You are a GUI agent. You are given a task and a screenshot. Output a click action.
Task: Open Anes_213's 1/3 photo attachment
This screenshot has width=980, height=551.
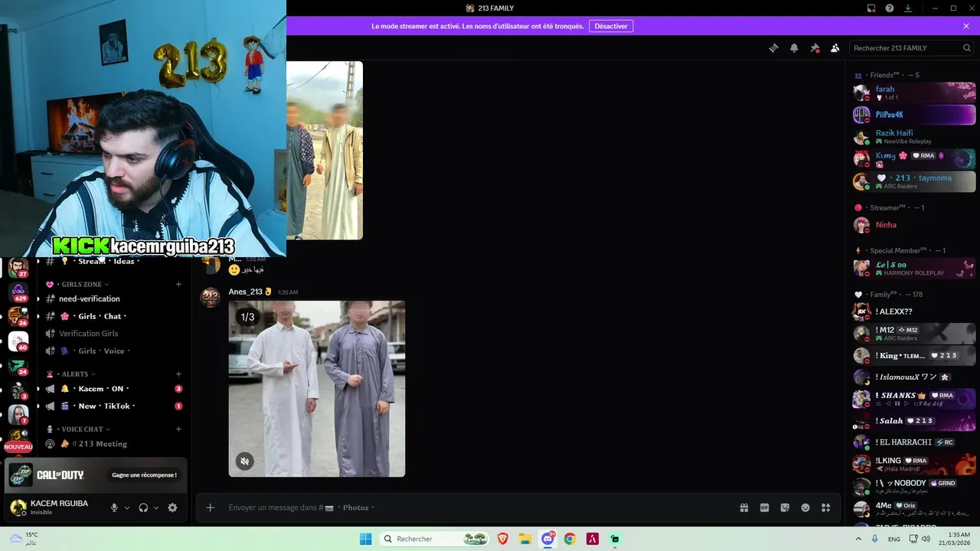pos(317,389)
